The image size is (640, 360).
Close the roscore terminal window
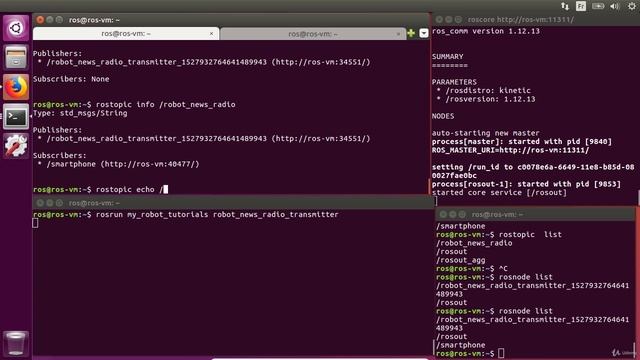tap(439, 19)
